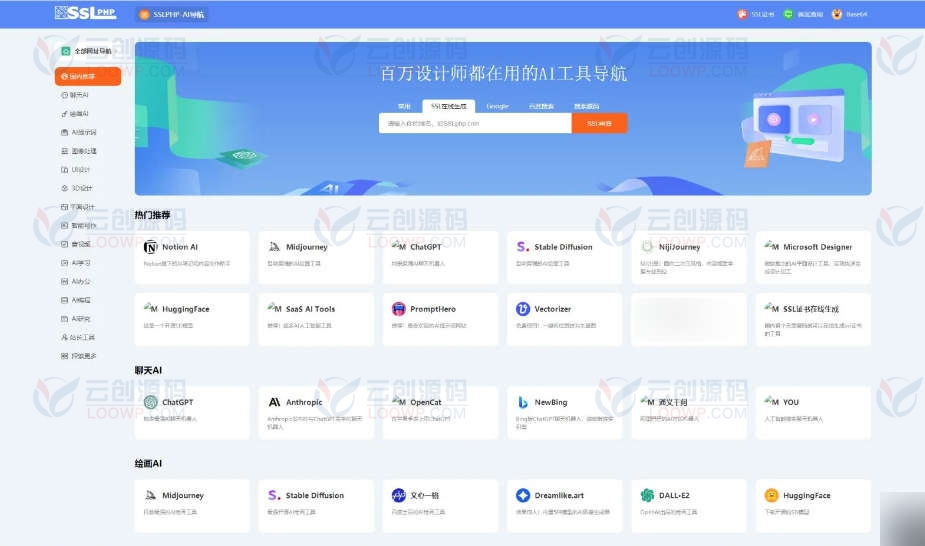
Task: Open the Microsoft Designer card icon
Action: (772, 246)
